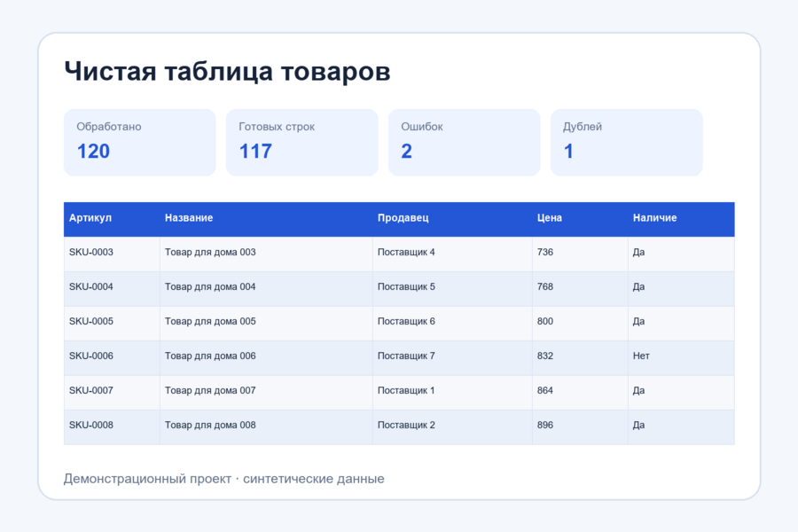Click the Поставщик 6 seller cell

pos(452,323)
